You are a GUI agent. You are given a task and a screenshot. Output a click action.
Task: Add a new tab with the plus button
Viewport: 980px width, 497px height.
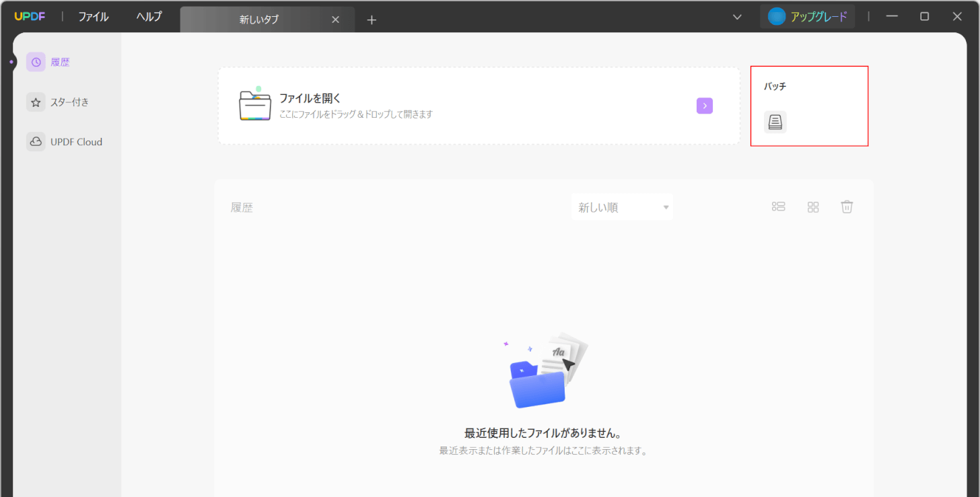pos(372,20)
